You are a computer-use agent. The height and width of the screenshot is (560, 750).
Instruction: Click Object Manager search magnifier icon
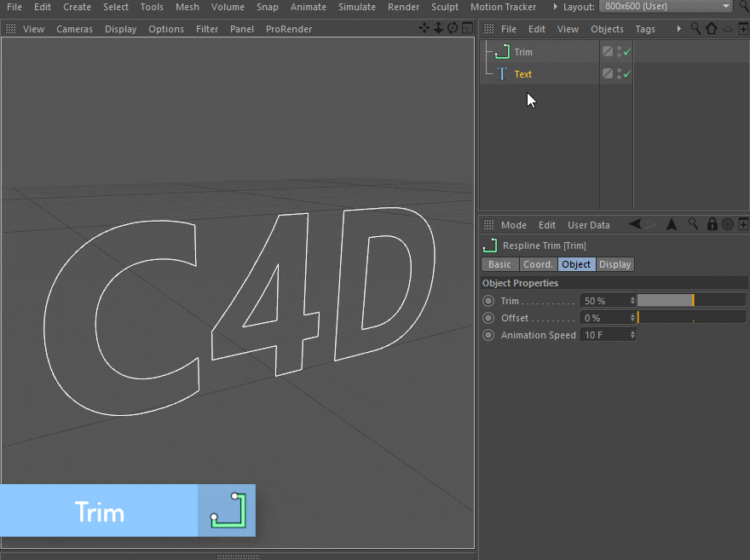(696, 29)
